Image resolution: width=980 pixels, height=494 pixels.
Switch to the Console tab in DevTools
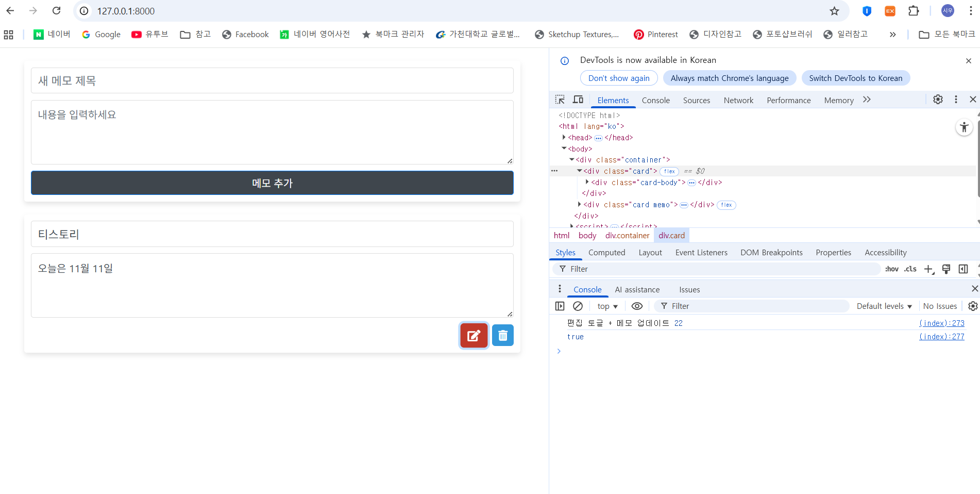click(x=655, y=101)
